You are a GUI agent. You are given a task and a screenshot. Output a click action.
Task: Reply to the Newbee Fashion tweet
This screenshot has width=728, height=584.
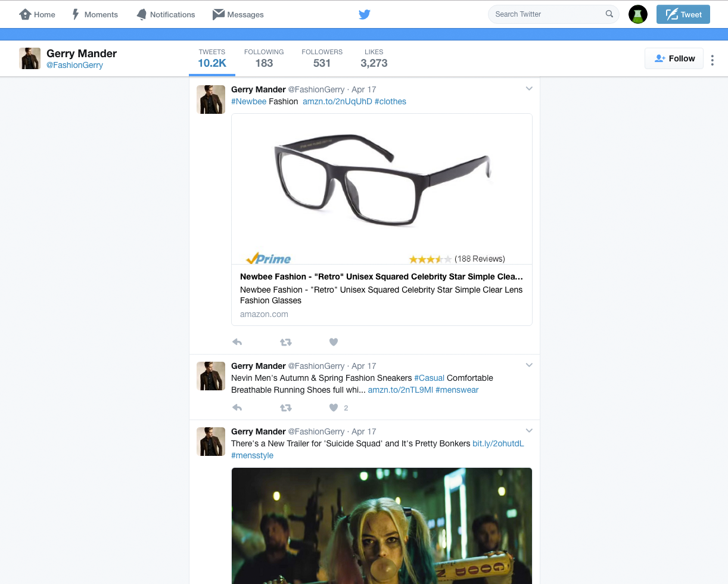coord(237,342)
